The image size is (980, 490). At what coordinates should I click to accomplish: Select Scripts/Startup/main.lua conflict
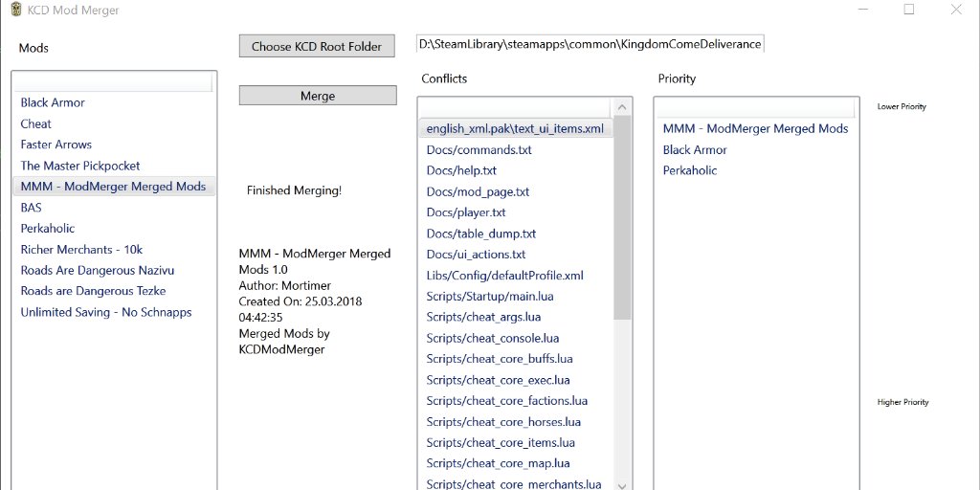516,297
